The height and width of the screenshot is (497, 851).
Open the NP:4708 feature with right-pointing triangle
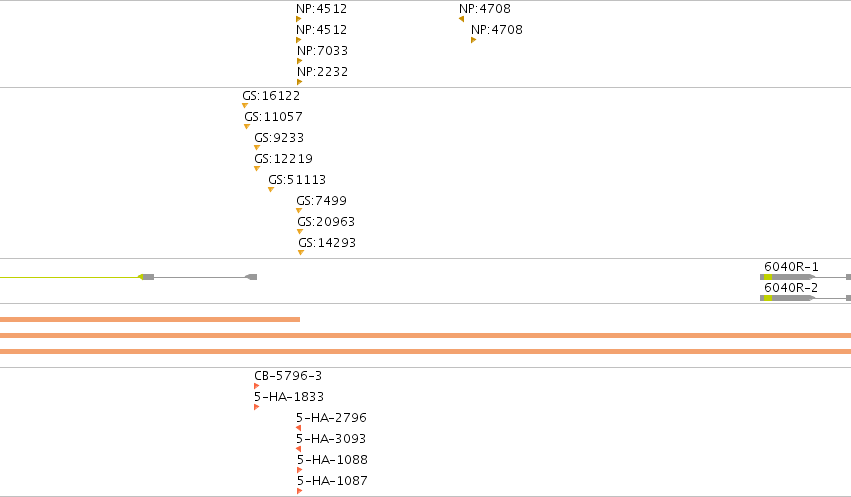[497, 30]
